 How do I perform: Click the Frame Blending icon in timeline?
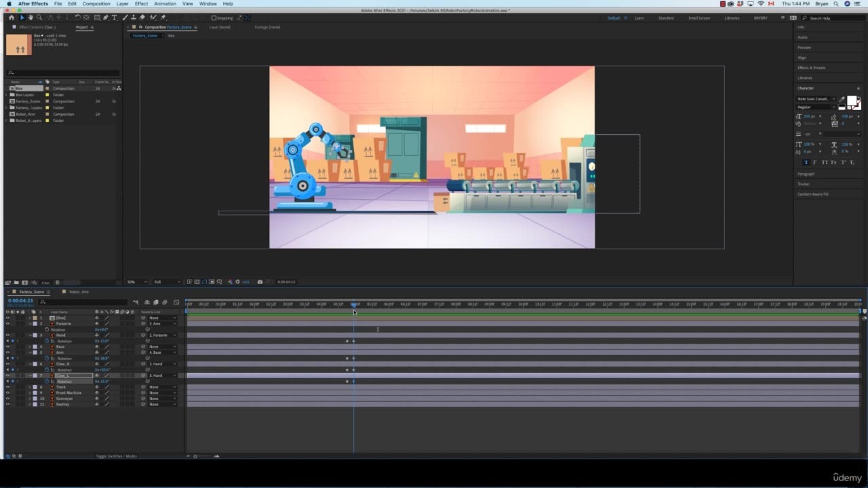coord(156,302)
